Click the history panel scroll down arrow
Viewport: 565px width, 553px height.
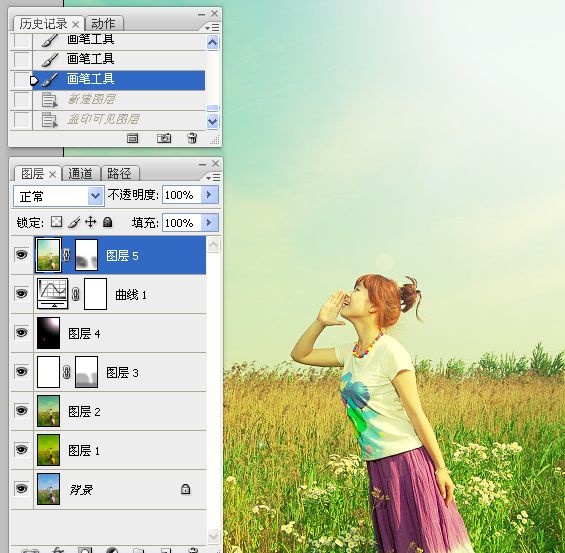tap(213, 122)
